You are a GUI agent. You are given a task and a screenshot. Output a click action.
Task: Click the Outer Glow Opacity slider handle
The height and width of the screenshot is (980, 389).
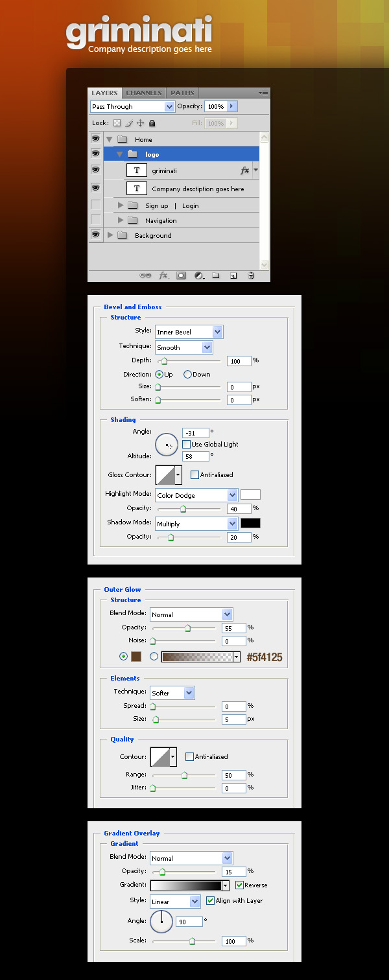point(187,627)
